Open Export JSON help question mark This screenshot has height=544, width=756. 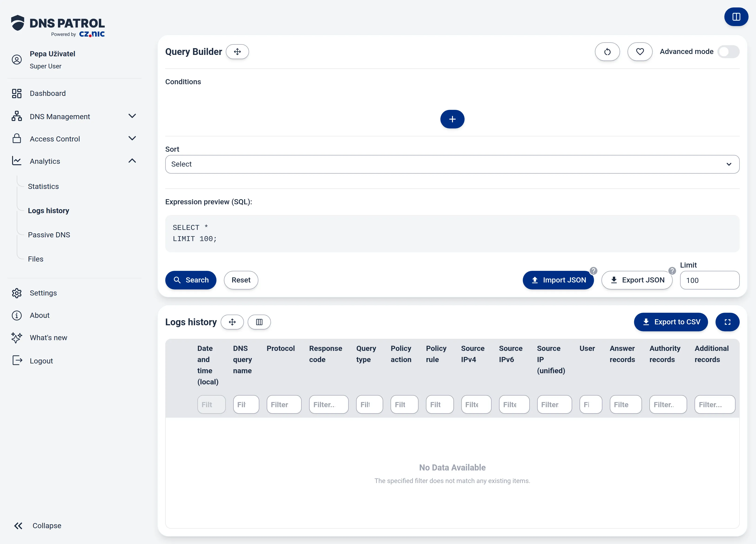coord(672,271)
